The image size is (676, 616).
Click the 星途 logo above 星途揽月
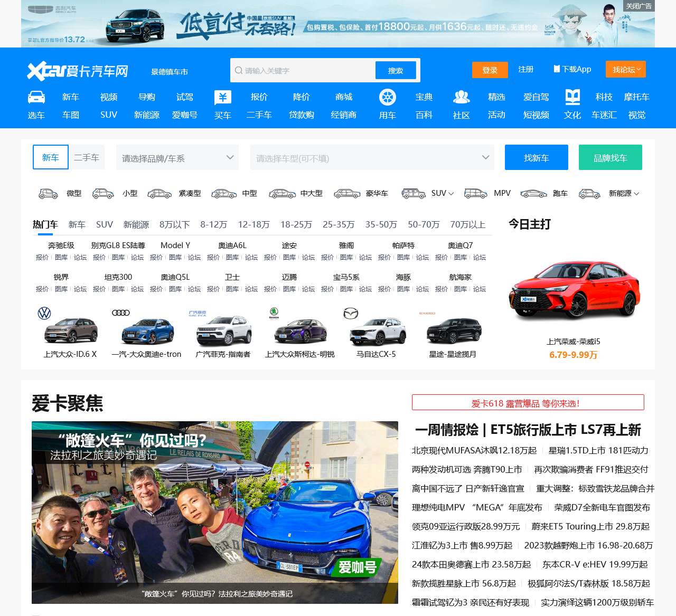(427, 313)
